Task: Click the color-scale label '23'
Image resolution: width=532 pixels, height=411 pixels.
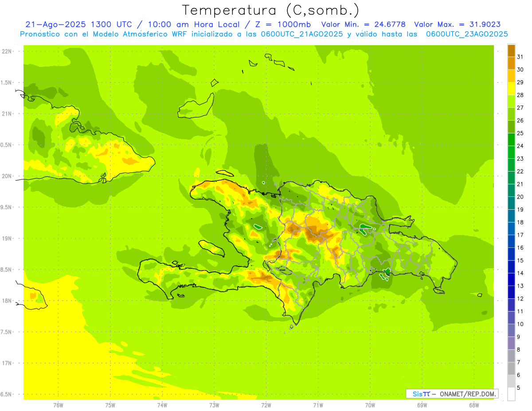Action: tap(520, 159)
